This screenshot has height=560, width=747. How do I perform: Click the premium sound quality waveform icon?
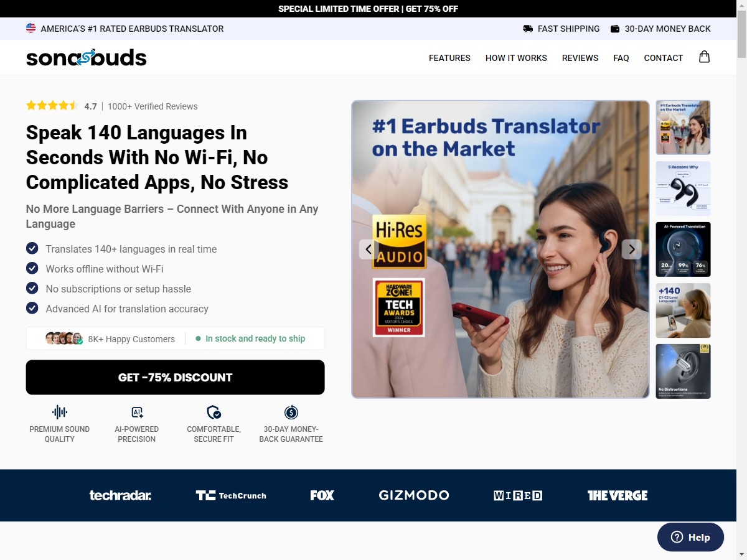coord(60,412)
